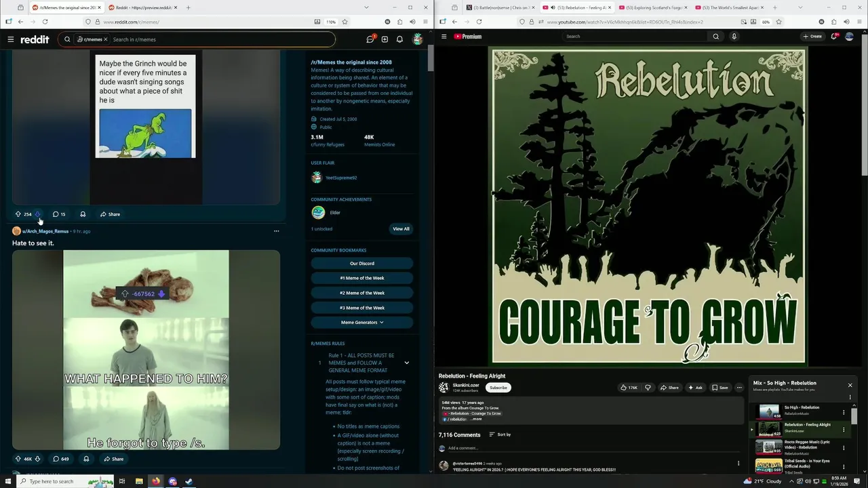Image resolution: width=868 pixels, height=488 pixels.
Task: Save the video to a playlist
Action: [x=720, y=388]
